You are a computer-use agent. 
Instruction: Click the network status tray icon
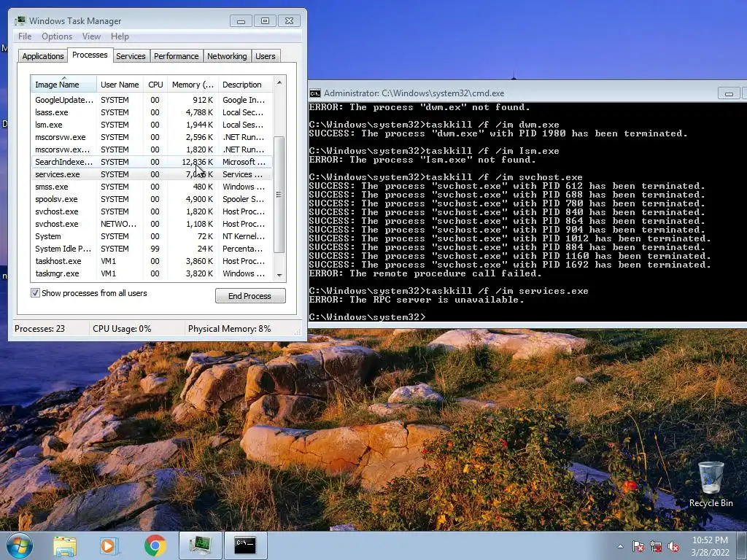[x=656, y=546]
